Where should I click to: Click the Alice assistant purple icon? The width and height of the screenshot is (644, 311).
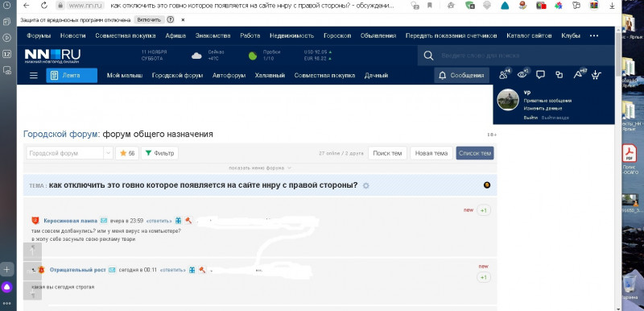[6, 287]
